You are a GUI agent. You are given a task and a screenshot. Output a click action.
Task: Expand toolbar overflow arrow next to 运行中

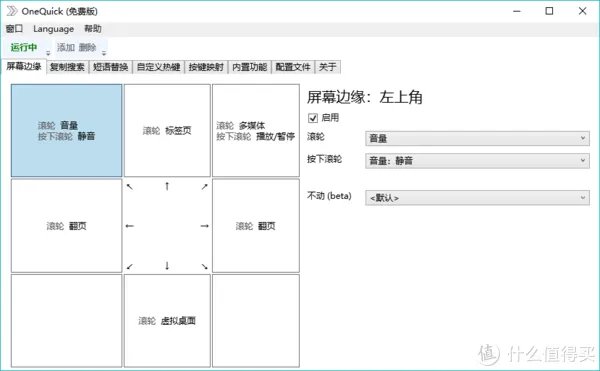point(48,53)
